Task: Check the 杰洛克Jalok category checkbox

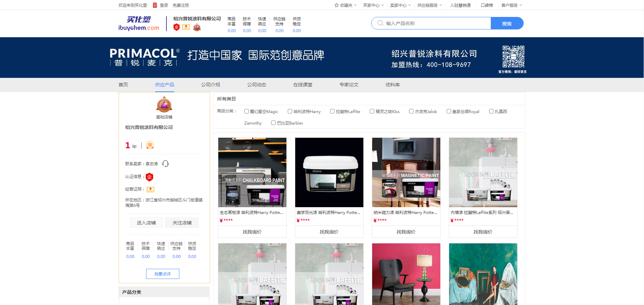Action: pos(411,111)
